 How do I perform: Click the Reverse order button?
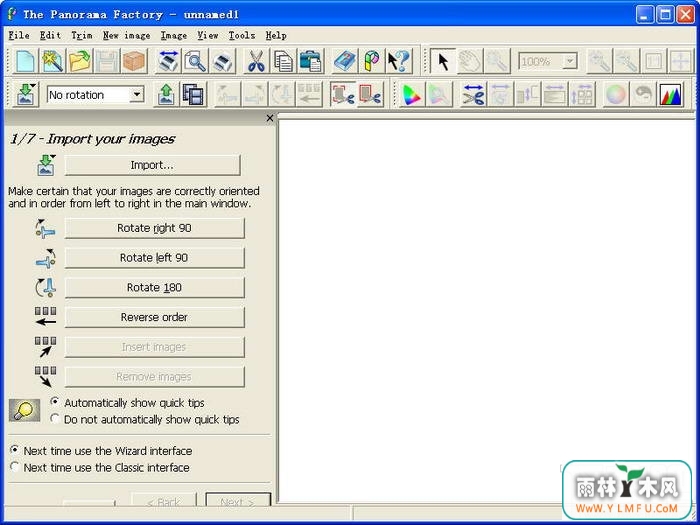click(x=154, y=317)
